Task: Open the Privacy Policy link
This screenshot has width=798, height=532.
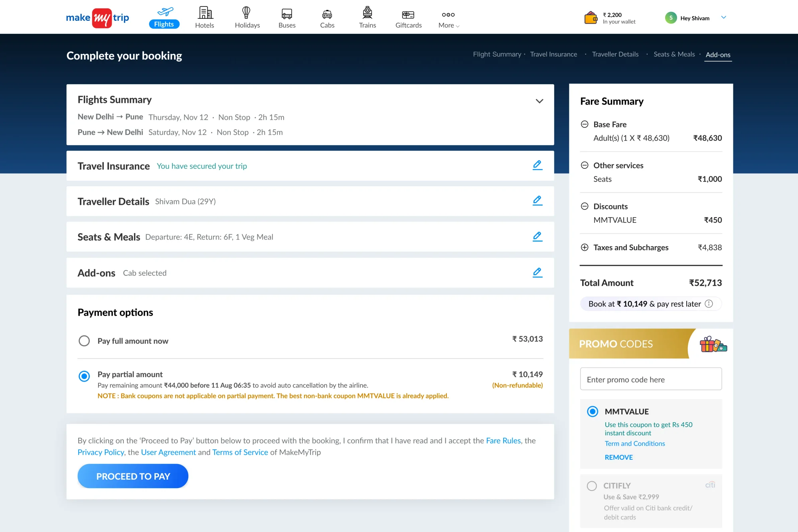Action: pyautogui.click(x=101, y=452)
